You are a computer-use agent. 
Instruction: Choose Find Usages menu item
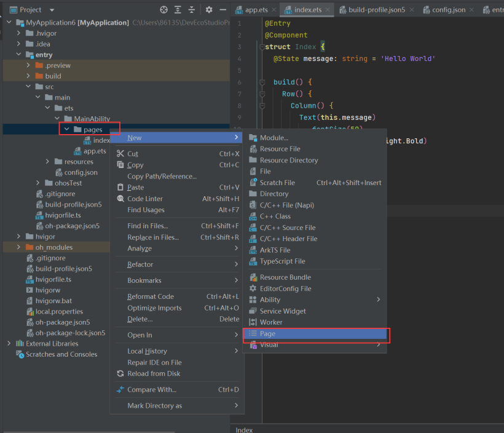point(178,210)
